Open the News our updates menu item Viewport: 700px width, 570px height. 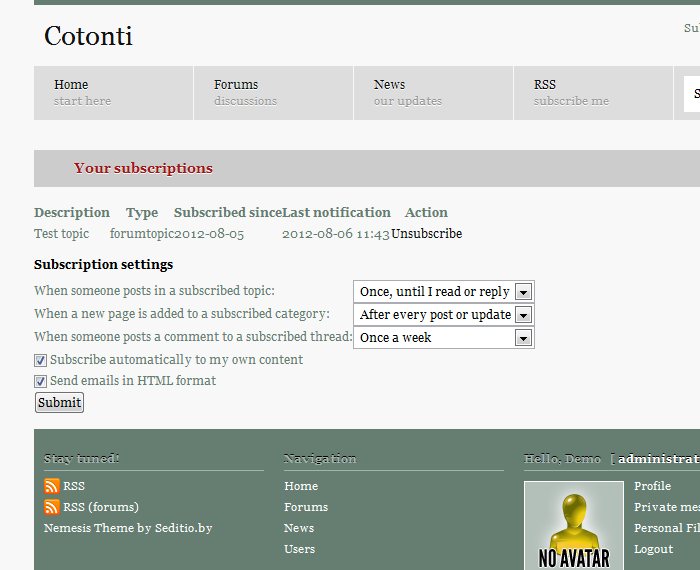click(x=433, y=93)
